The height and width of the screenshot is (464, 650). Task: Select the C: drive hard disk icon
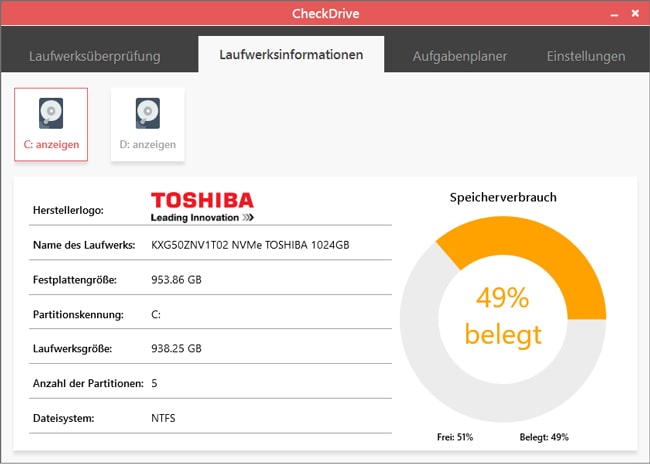point(51,114)
